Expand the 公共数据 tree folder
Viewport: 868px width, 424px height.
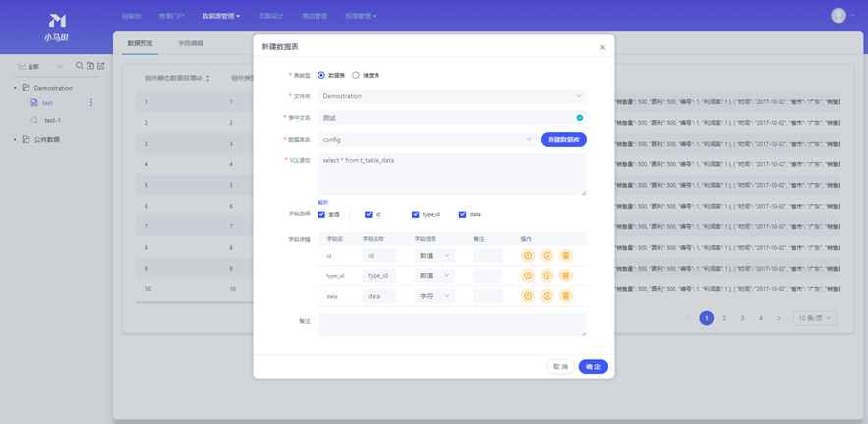pyautogui.click(x=15, y=140)
